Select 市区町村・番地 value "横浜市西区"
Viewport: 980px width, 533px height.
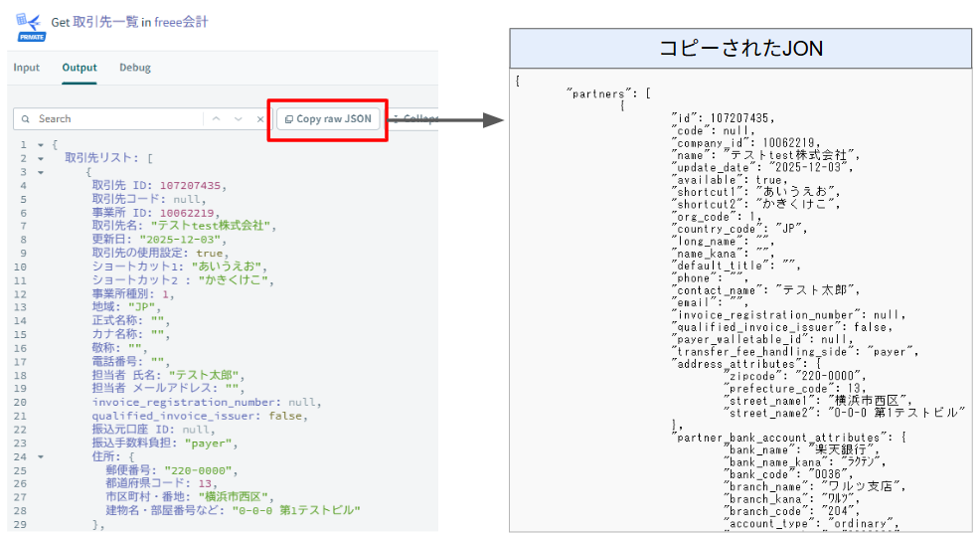pyautogui.click(x=234, y=497)
